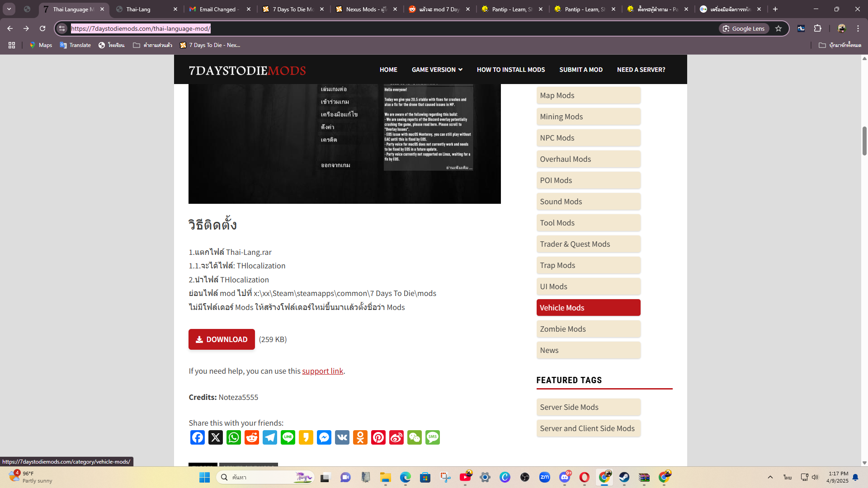Open the Extensions puzzle icon
This screenshot has height=488, width=868.
817,28
